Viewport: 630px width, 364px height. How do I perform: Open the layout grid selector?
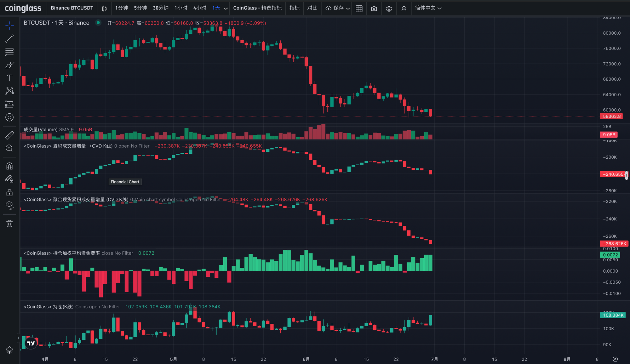coord(359,9)
